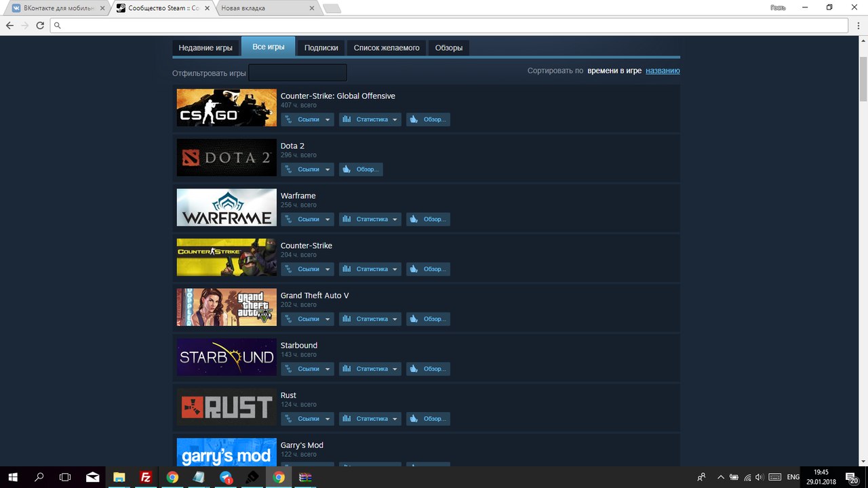
Task: Expand Статистика dropdown for Counter-Strike
Action: click(370, 269)
